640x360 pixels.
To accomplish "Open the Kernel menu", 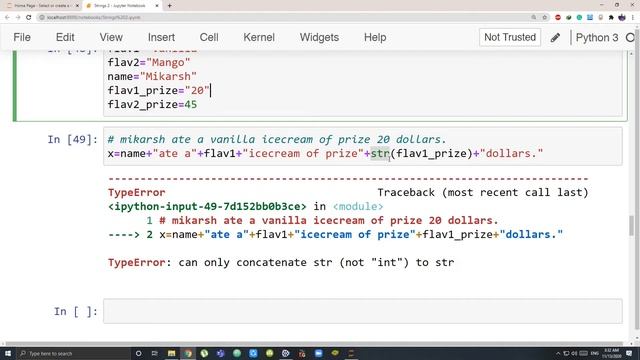I will click(x=259, y=37).
